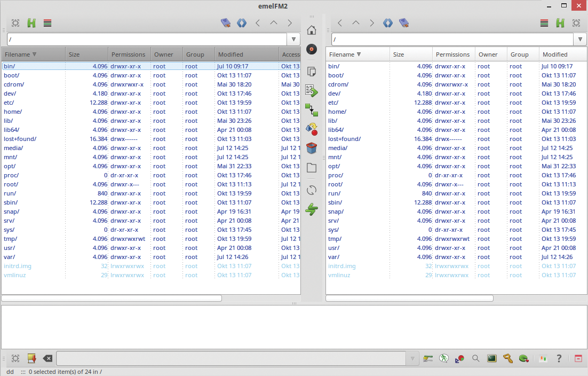Click the Move files icon between panes
The height and width of the screenshot is (376, 588).
tap(312, 90)
